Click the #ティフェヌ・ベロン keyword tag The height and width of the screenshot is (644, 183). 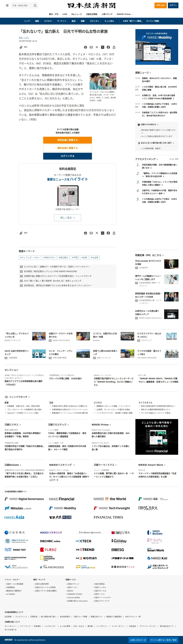pos(30,257)
